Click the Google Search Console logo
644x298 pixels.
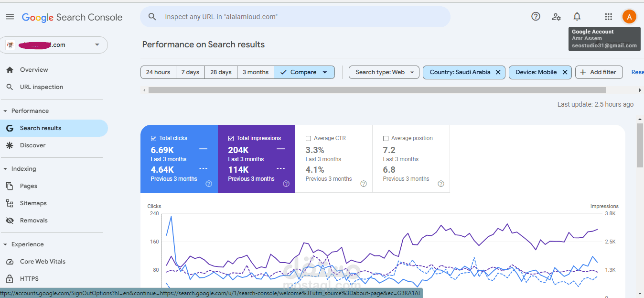[x=72, y=17]
